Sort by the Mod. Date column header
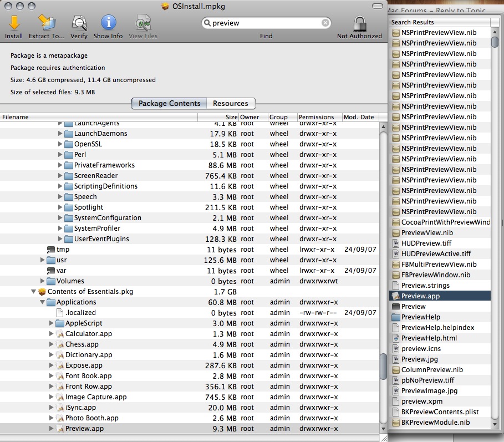This screenshot has height=442, width=504. pos(360,117)
